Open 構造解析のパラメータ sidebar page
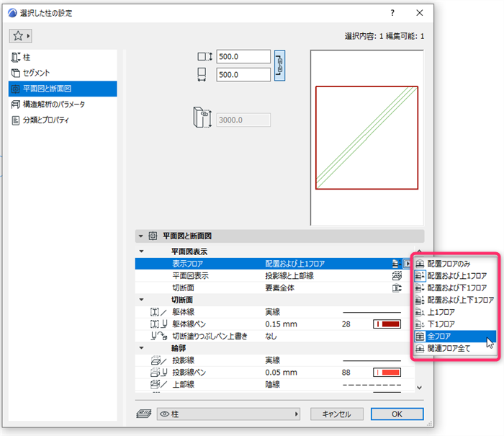The image size is (504, 436). coord(63,104)
